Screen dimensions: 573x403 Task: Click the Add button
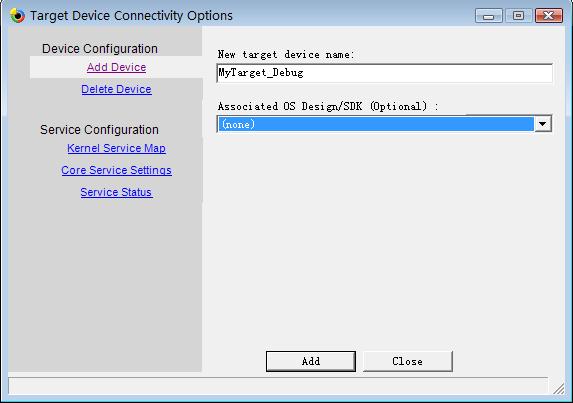tap(311, 361)
